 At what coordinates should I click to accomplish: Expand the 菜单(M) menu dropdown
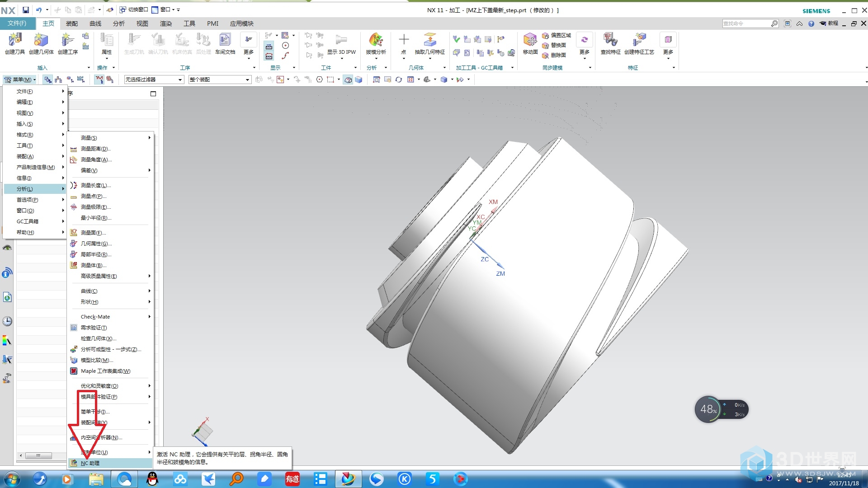[x=20, y=80]
